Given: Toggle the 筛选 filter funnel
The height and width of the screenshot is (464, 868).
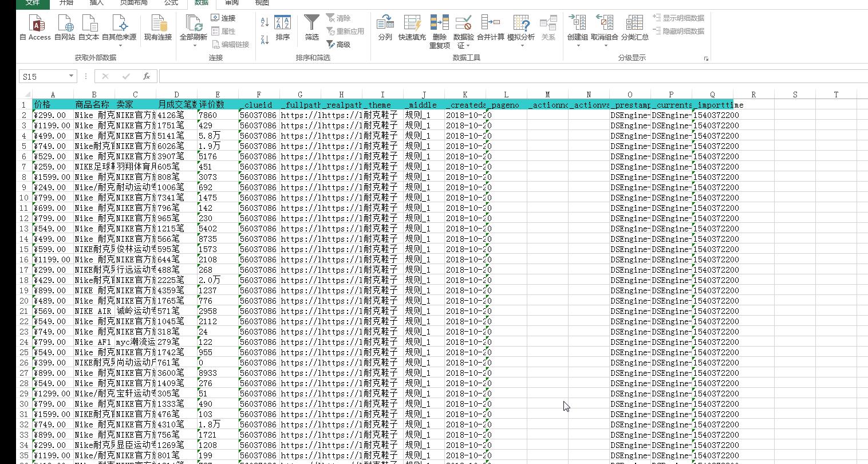Looking at the screenshot, I should (312, 28).
